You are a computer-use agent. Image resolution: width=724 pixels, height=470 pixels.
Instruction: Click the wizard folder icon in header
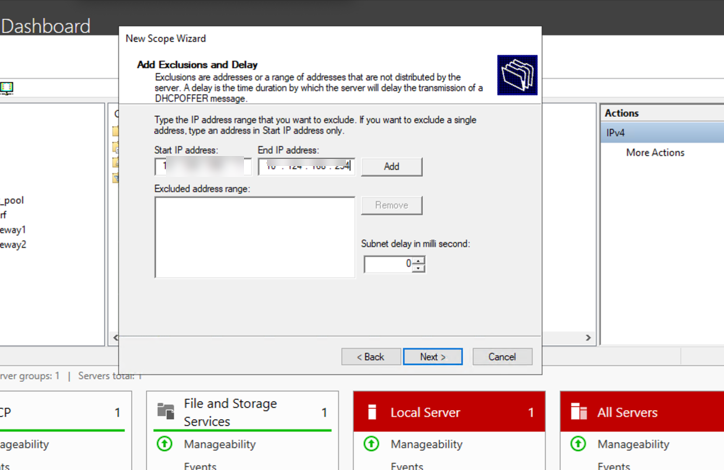click(517, 75)
